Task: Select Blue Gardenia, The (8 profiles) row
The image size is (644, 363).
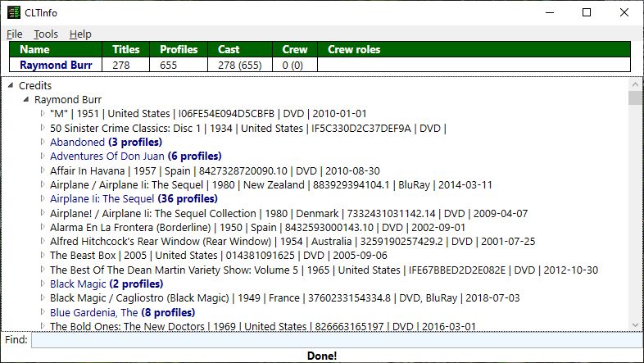Action: click(122, 312)
